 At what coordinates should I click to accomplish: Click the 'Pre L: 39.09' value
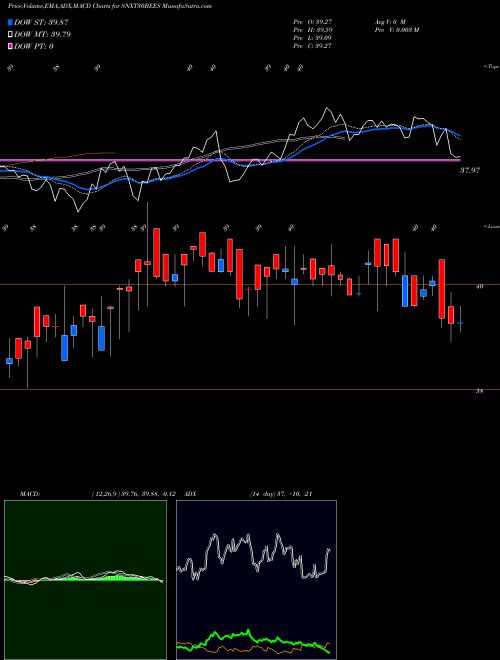click(313, 38)
